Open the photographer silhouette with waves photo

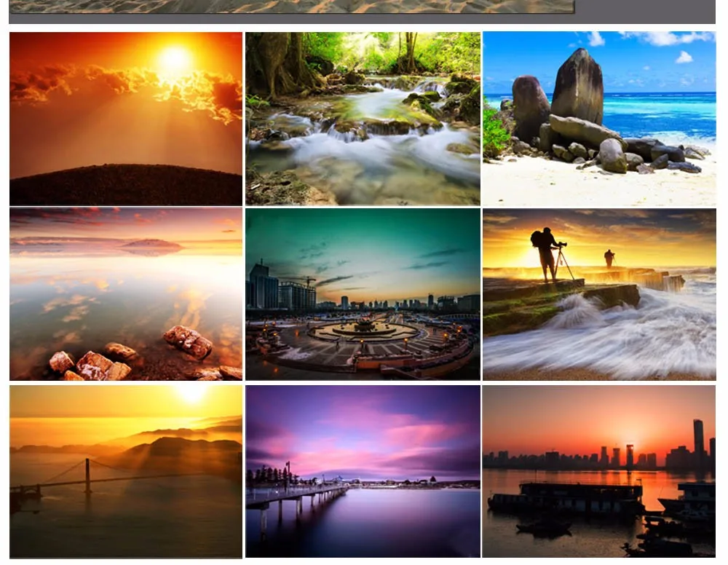coord(599,294)
